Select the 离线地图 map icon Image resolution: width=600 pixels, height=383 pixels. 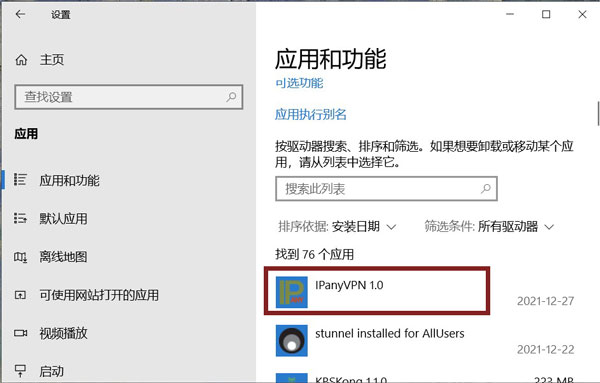click(x=20, y=256)
